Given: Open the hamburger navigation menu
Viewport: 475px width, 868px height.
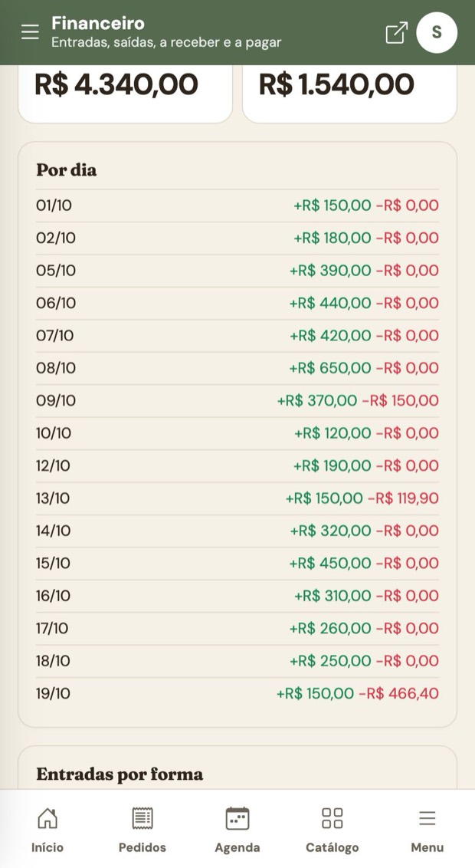Looking at the screenshot, I should [x=30, y=32].
